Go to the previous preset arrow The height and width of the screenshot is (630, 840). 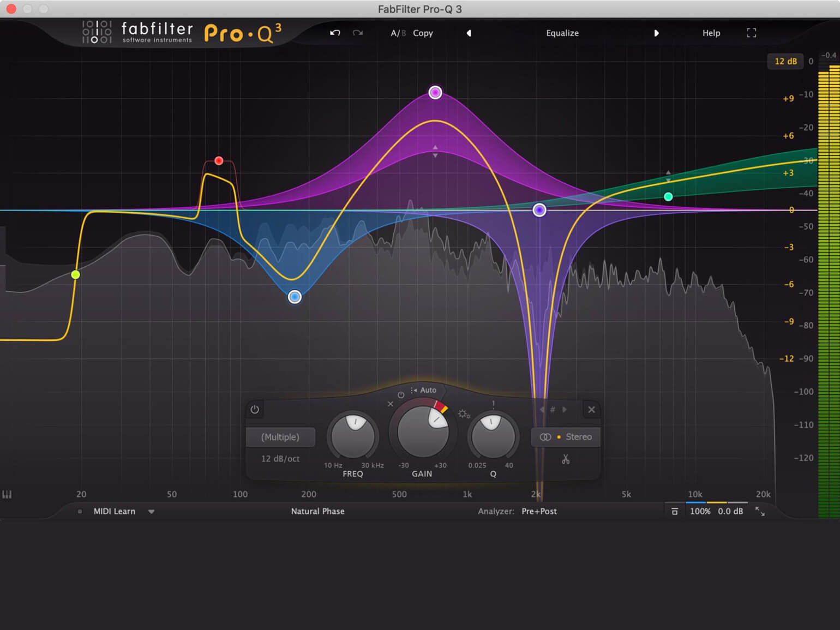[469, 33]
